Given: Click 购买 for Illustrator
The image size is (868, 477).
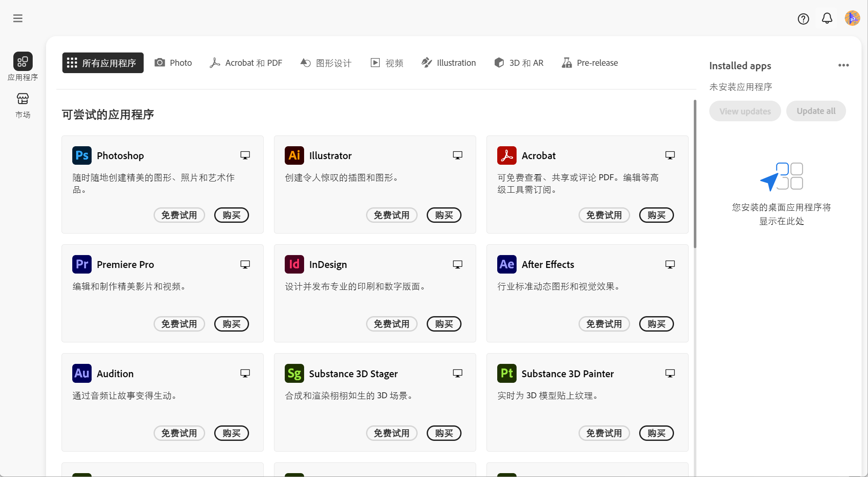Looking at the screenshot, I should pos(444,215).
